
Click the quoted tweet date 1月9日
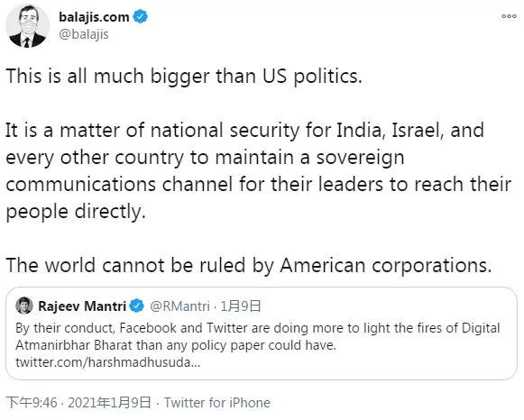(x=241, y=306)
